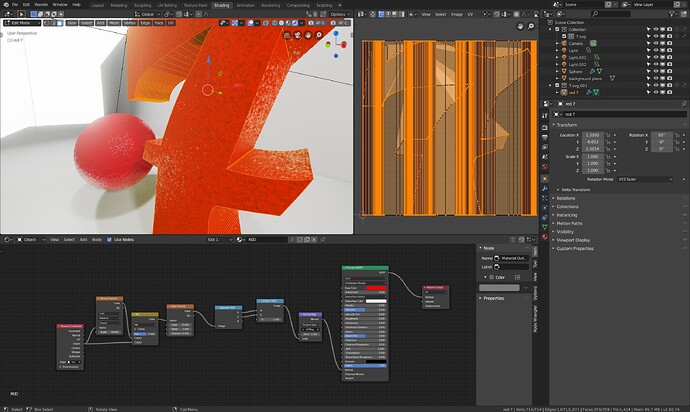Viewport: 690px width, 412px height.
Task: Open the Render menu
Action: pos(41,4)
